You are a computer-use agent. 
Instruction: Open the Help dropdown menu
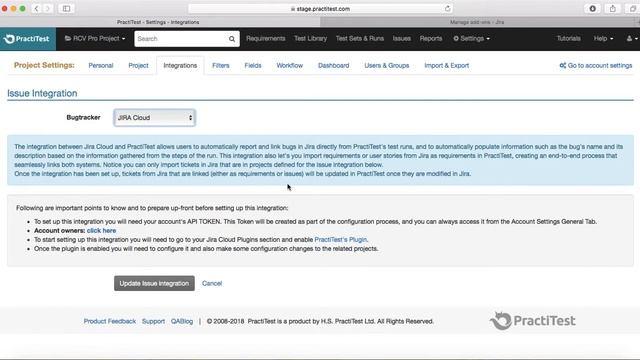tap(603, 39)
